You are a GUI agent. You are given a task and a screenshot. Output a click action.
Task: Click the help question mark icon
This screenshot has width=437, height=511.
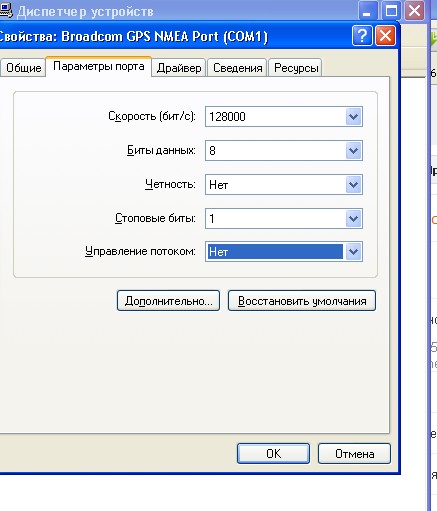[x=362, y=35]
